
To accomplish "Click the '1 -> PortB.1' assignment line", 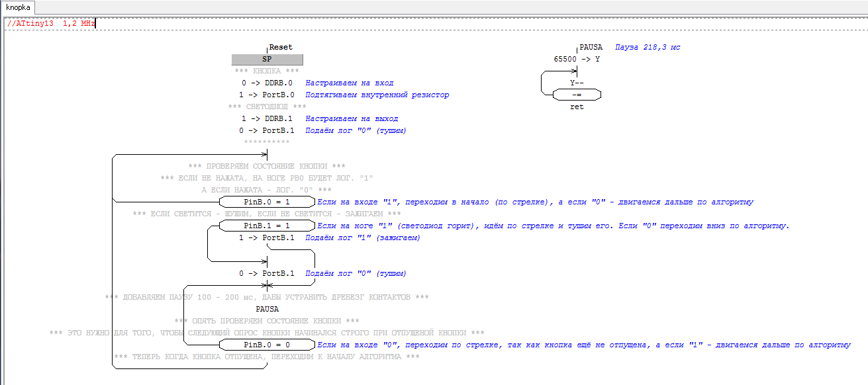I will tap(267, 237).
